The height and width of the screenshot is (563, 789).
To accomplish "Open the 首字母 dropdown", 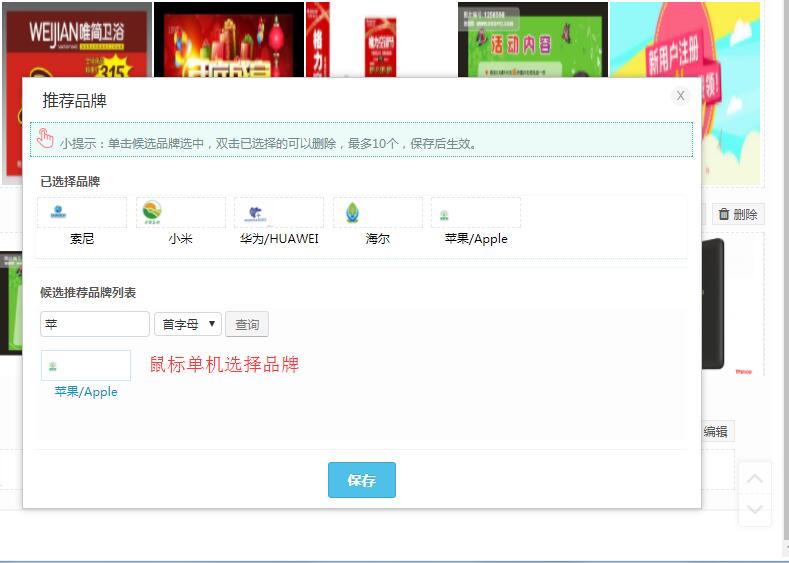I will point(188,324).
